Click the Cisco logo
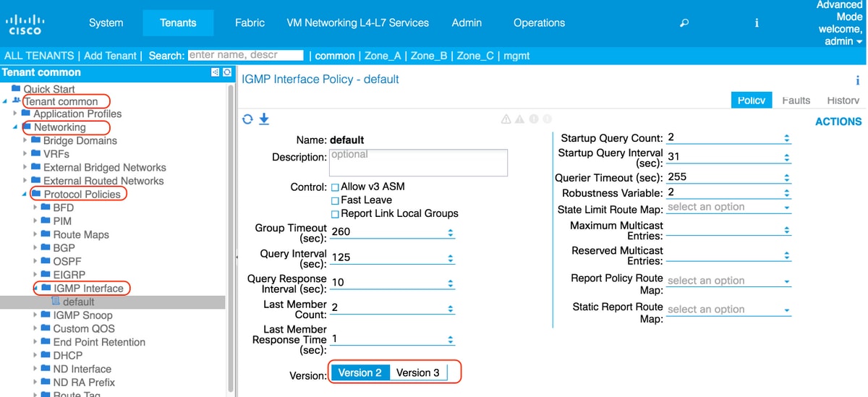The height and width of the screenshot is (397, 868). (25, 25)
